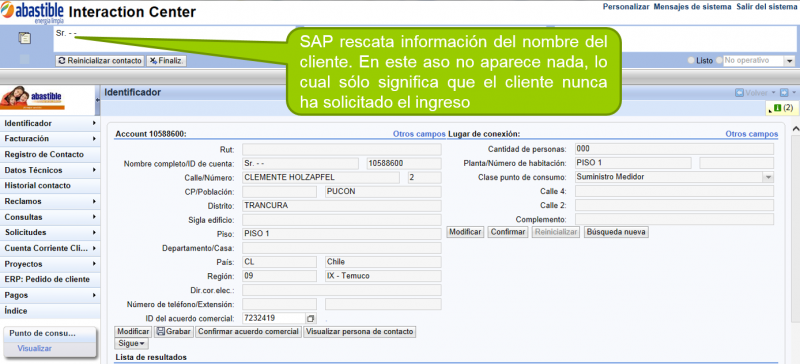Click the Rut input field

[341, 150]
